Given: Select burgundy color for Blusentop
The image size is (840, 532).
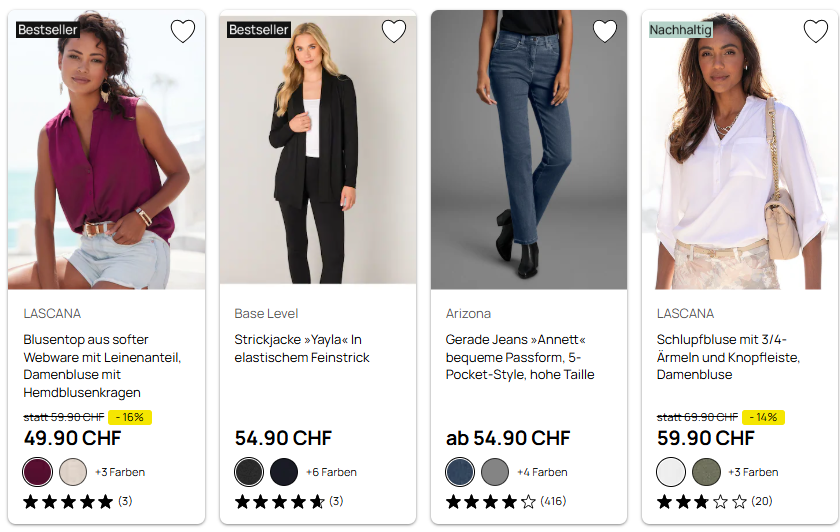Looking at the screenshot, I should pyautogui.click(x=38, y=472).
